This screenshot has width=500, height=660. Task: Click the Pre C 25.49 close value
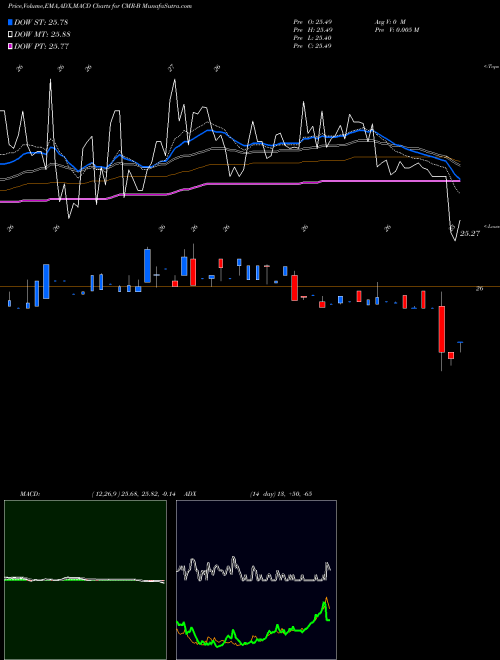point(312,46)
